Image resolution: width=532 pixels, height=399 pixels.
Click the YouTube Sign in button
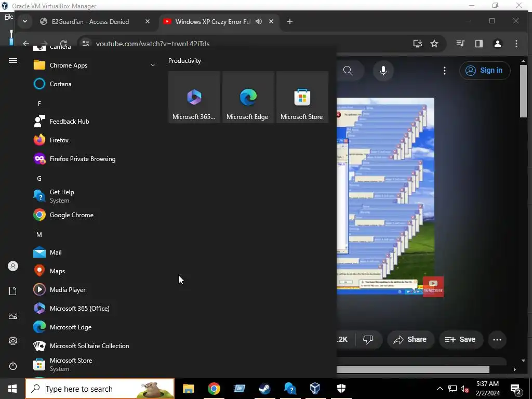485,71
